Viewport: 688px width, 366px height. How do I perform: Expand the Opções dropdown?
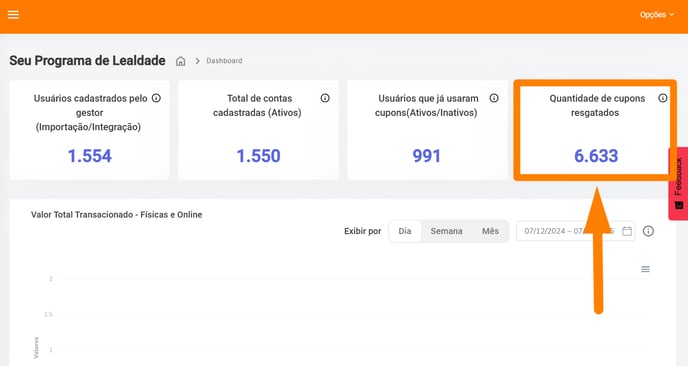(656, 15)
